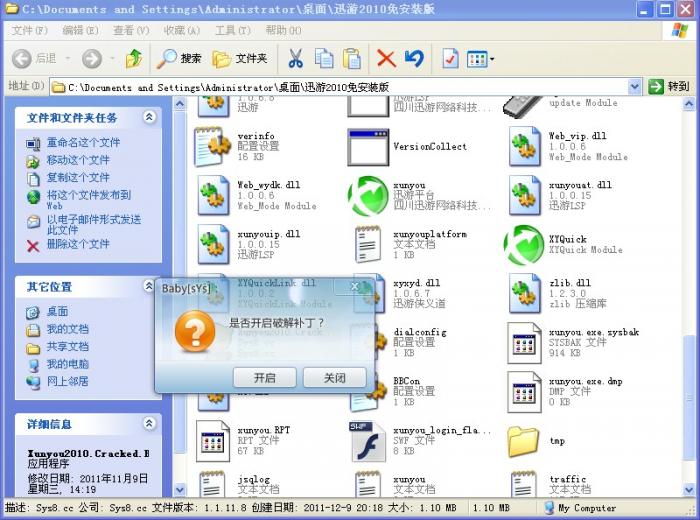Image resolution: width=700 pixels, height=520 pixels.
Task: Click the Forward navigation arrow icon
Action: [92, 58]
